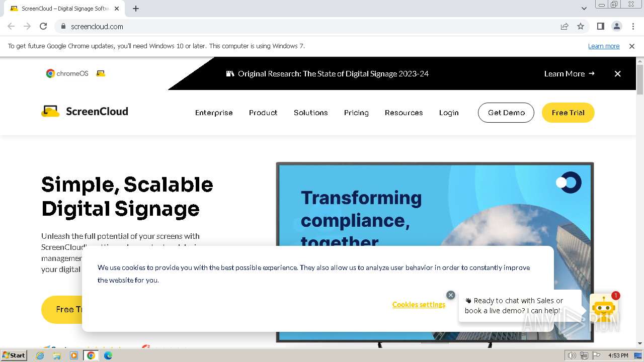
Task: Launch the chatbot robot icon
Action: point(603,308)
